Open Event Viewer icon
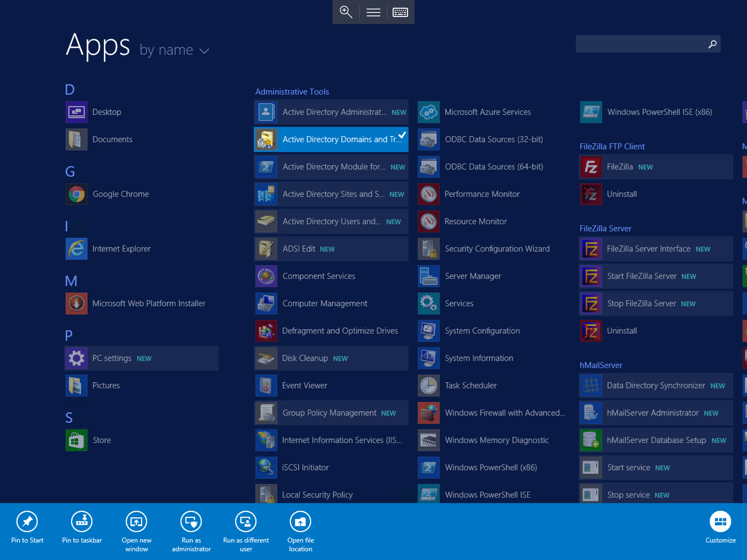The height and width of the screenshot is (560, 747). coord(266,385)
